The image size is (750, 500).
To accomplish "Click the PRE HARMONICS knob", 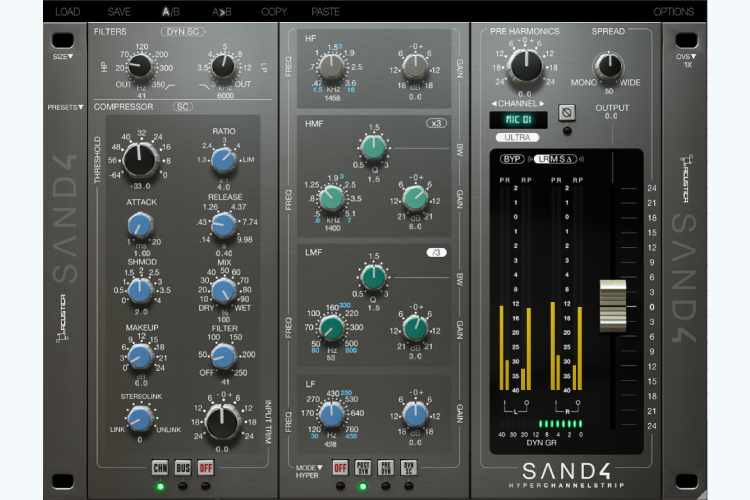I will coord(526,67).
